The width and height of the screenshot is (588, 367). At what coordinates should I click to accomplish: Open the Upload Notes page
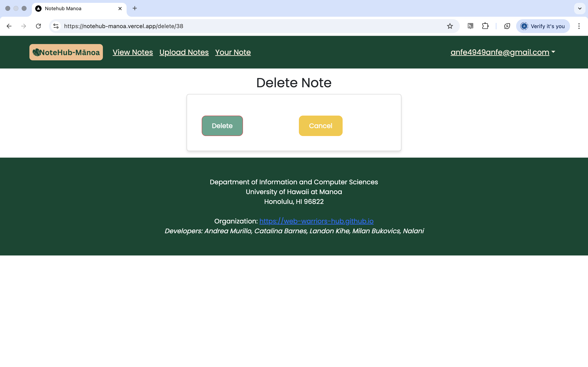pos(184,52)
